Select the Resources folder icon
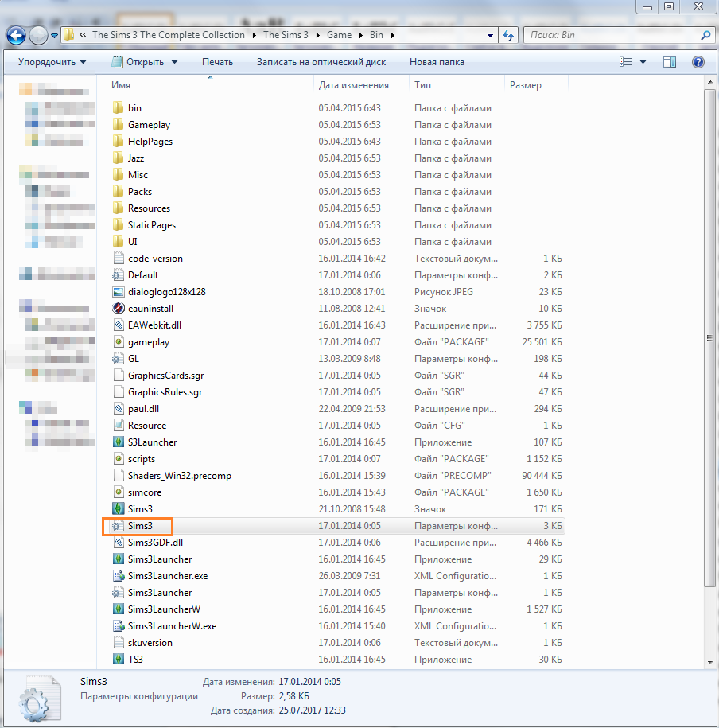719x728 pixels. pos(119,208)
